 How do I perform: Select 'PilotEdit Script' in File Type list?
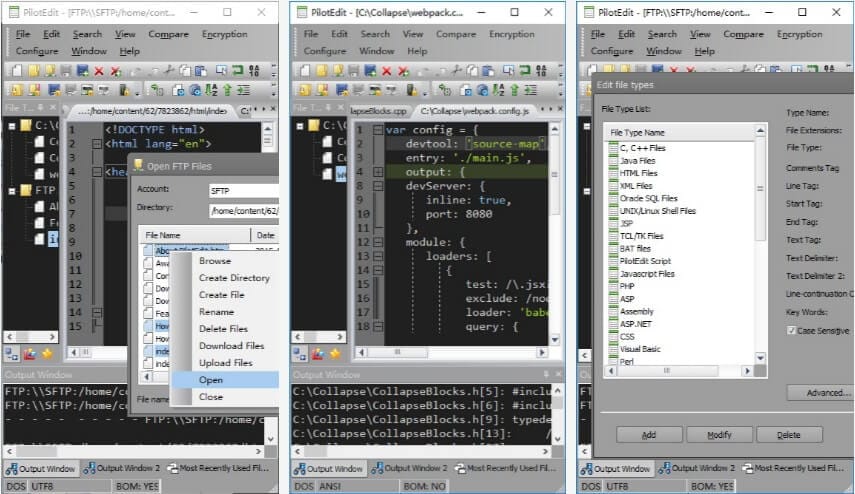(x=645, y=261)
